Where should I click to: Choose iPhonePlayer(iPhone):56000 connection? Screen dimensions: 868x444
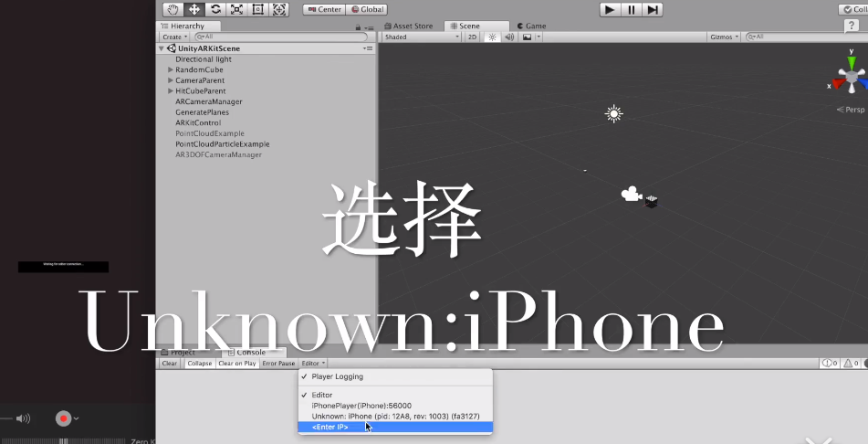395,406
